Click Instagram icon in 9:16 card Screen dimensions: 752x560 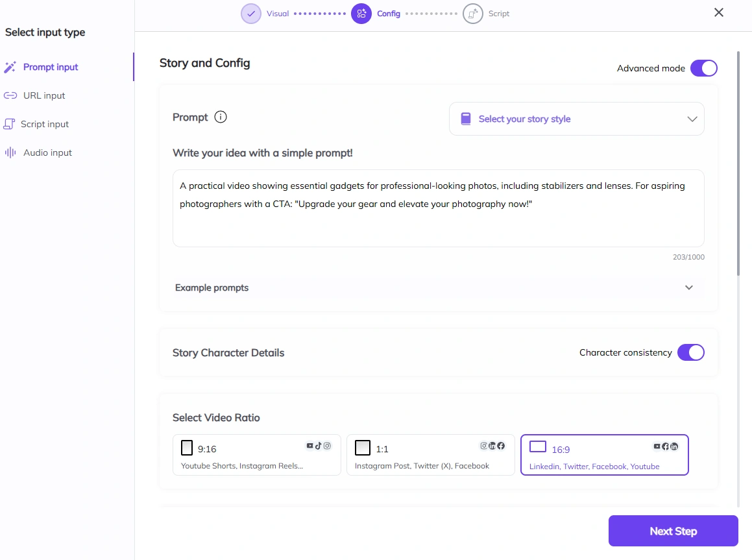(x=327, y=446)
